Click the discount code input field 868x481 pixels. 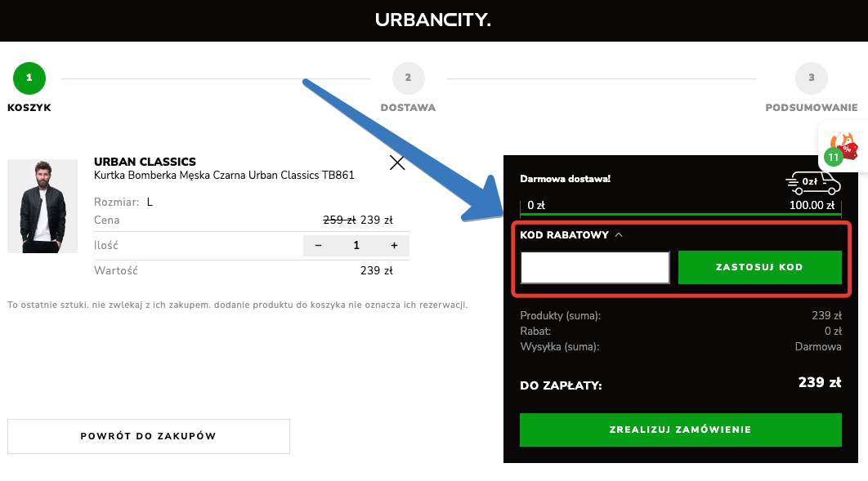594,267
